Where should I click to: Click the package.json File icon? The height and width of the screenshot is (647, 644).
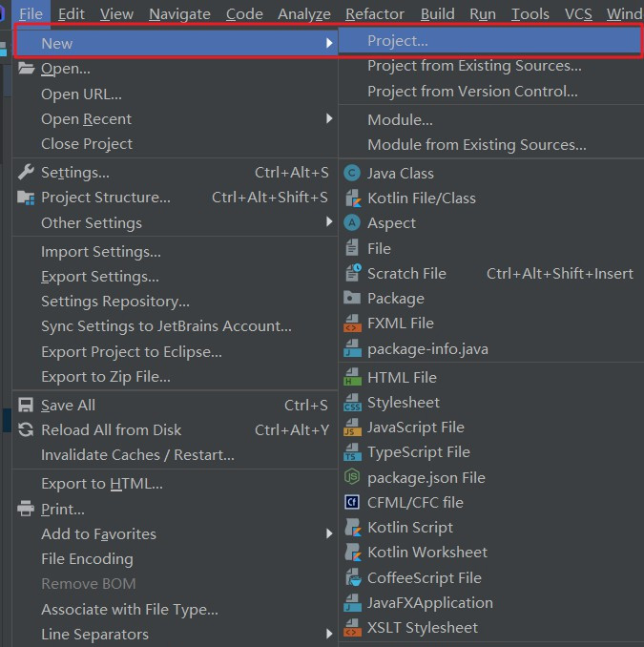point(352,477)
